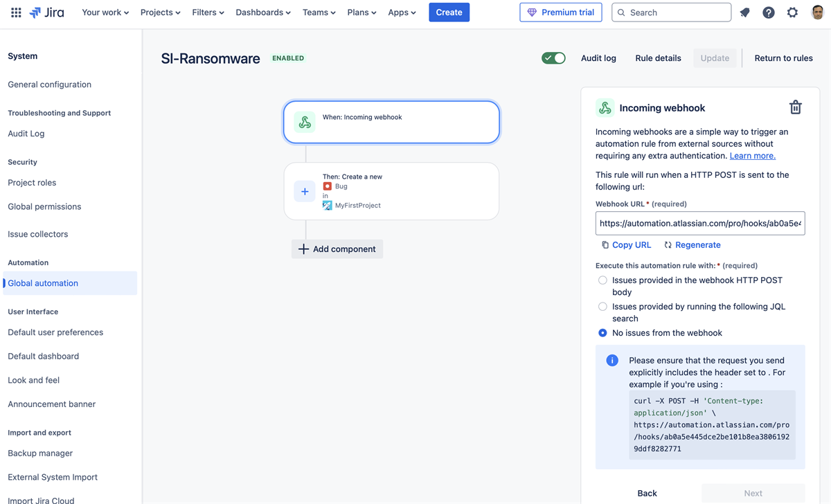This screenshot has width=831, height=504.
Task: Open the notifications bell icon
Action: point(745,12)
